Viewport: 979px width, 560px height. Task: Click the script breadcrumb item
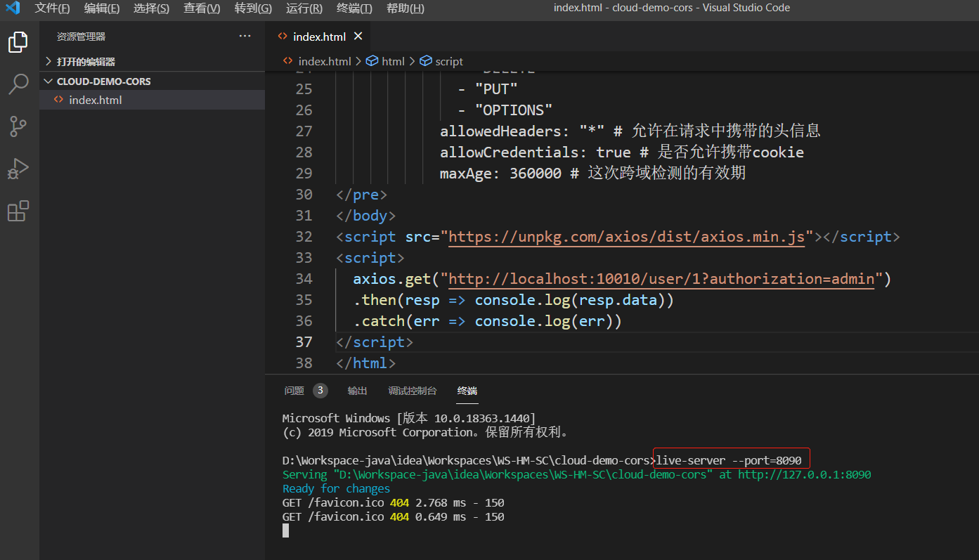[448, 61]
